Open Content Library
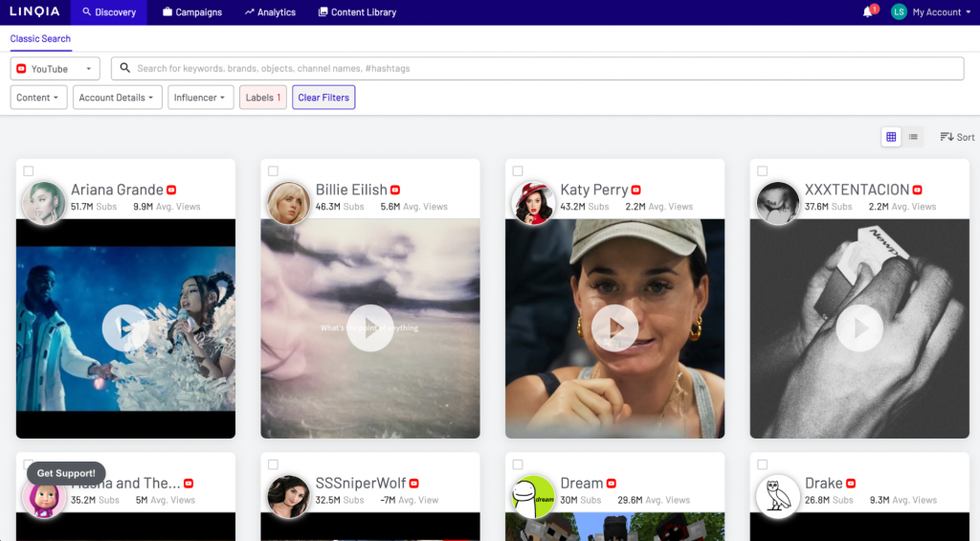980x541 pixels. tap(357, 11)
